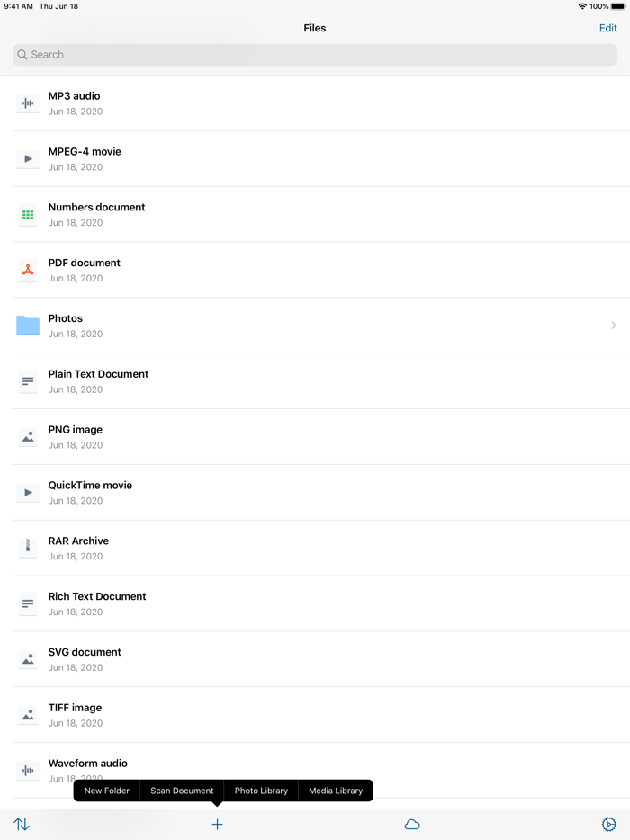Open the MP3 audio file icon

click(27, 103)
